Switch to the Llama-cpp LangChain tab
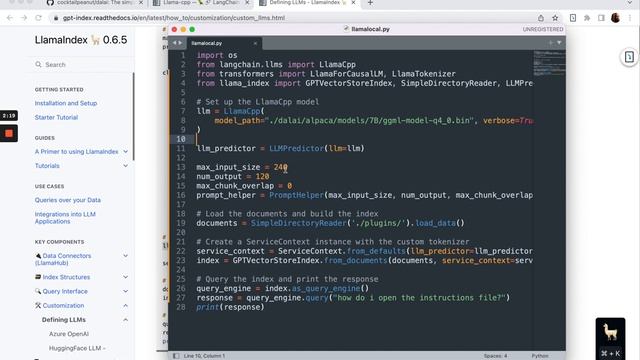Image resolution: width=640 pixels, height=360 pixels. click(202, 3)
